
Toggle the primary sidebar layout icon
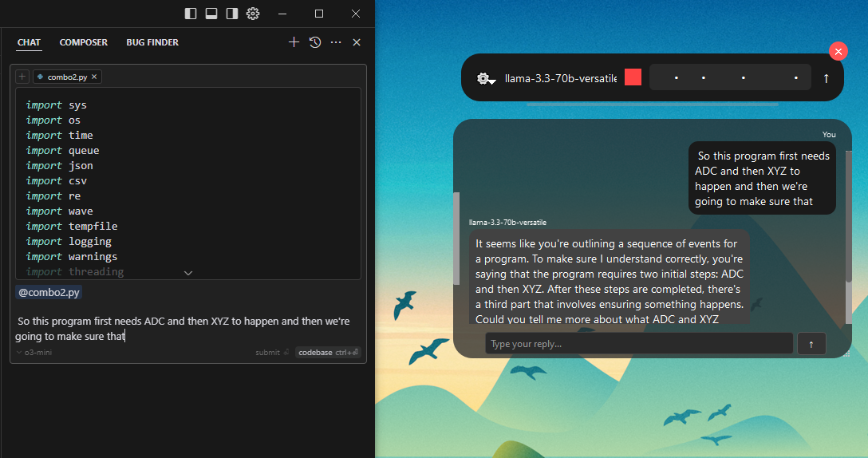coord(191,14)
